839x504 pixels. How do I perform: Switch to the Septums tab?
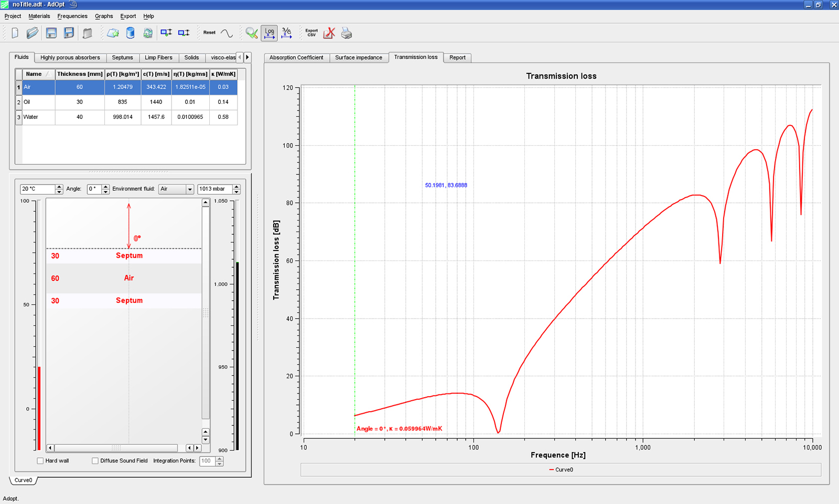pyautogui.click(x=122, y=58)
